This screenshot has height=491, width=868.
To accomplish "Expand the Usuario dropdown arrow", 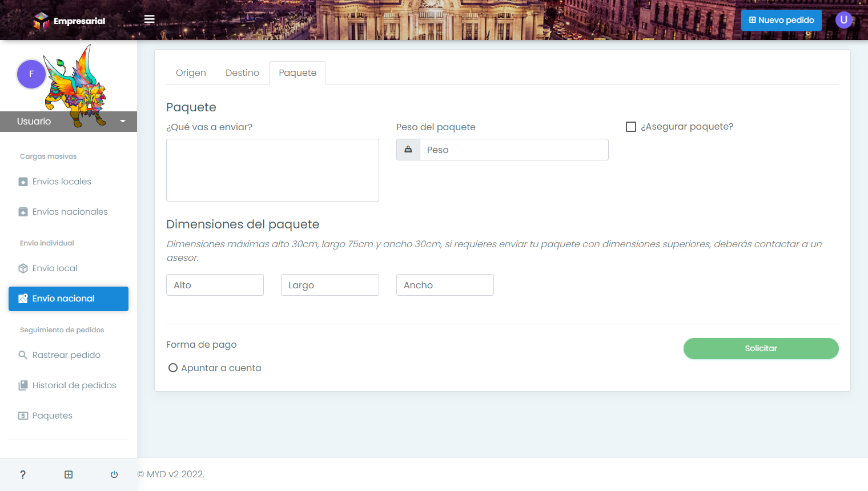I will coord(123,121).
